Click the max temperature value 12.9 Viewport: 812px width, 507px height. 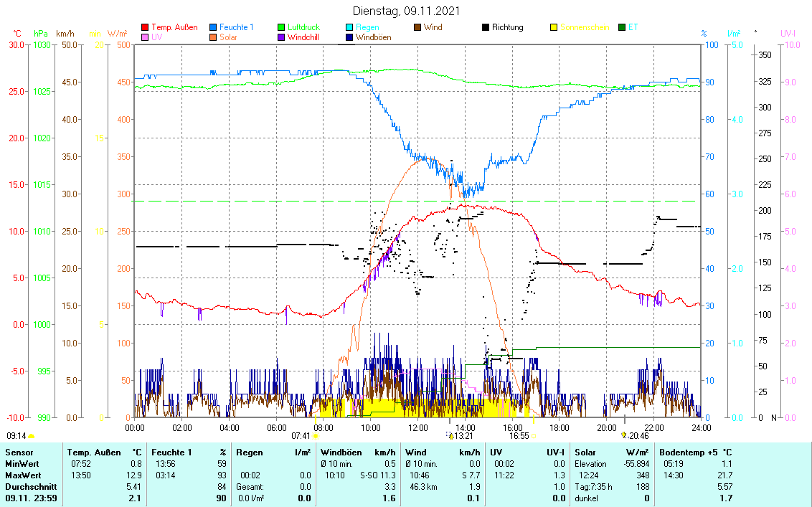133,475
